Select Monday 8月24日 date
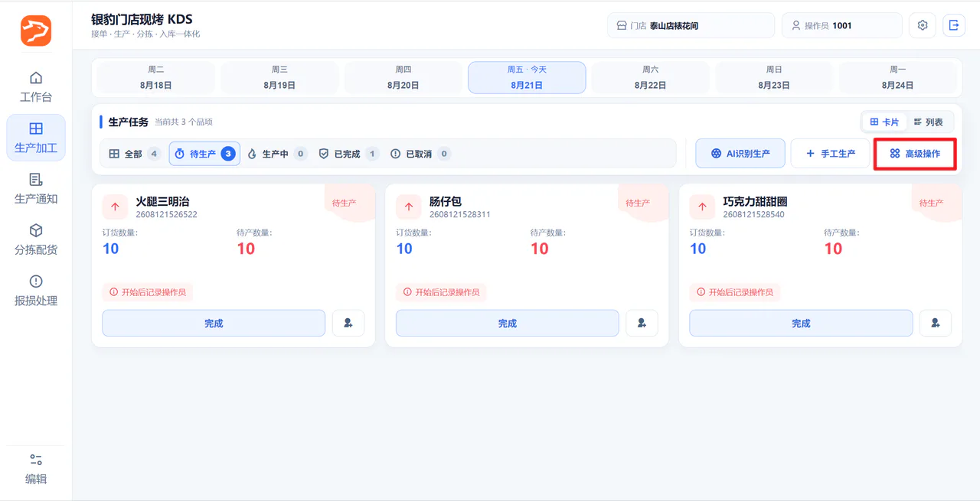This screenshot has width=980, height=501. click(898, 77)
